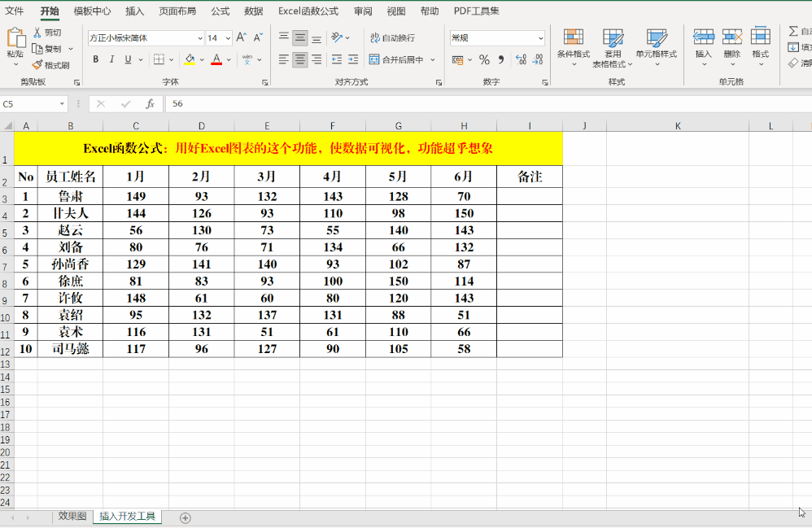The image size is (812, 528).
Task: Open the Conditional Formatting icon
Action: (x=574, y=37)
